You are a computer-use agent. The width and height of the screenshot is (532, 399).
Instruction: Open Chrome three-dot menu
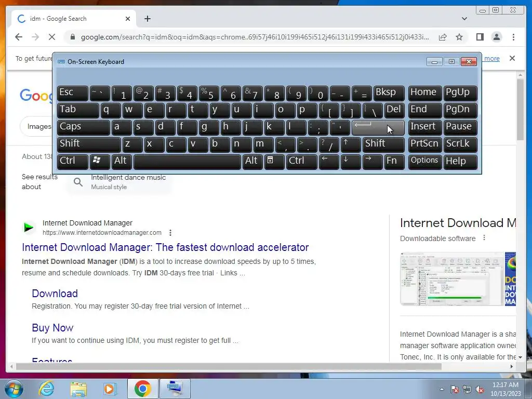513,37
